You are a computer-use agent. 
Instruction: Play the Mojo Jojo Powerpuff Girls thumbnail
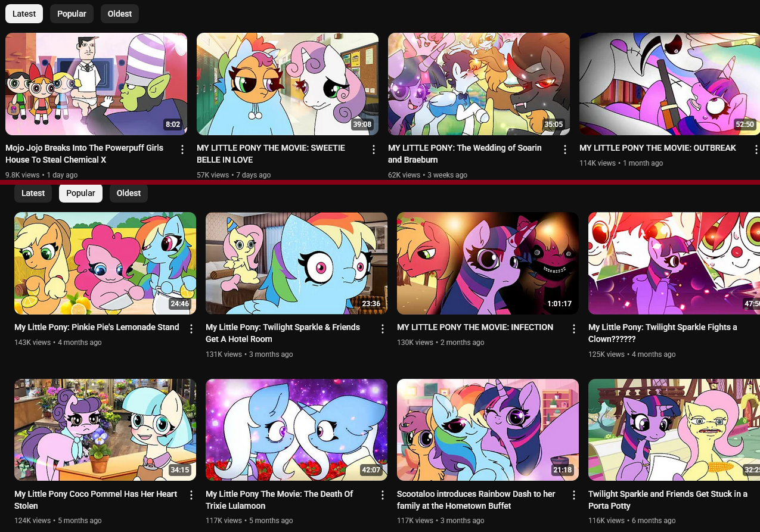(96, 84)
